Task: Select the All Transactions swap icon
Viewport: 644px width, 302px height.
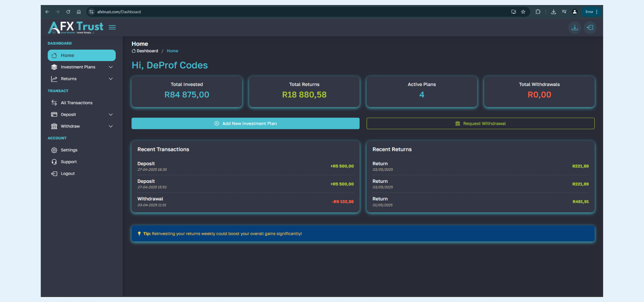Action: [x=54, y=103]
